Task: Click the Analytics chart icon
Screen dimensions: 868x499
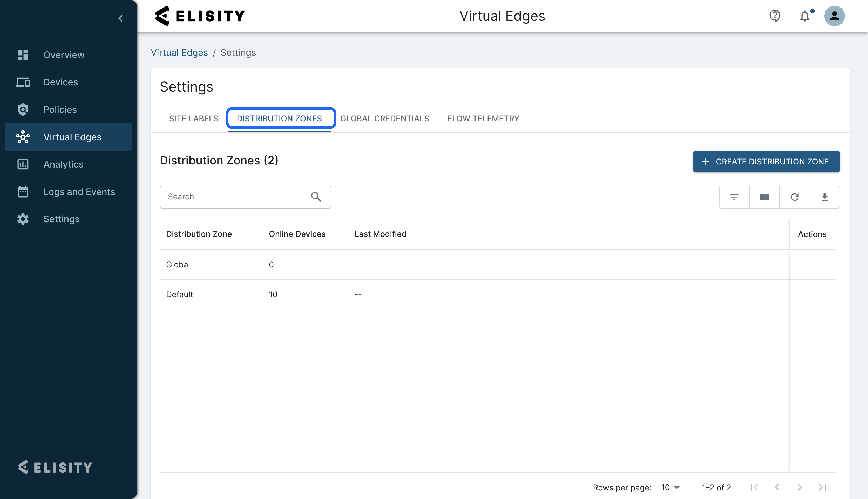Action: pyautogui.click(x=23, y=164)
